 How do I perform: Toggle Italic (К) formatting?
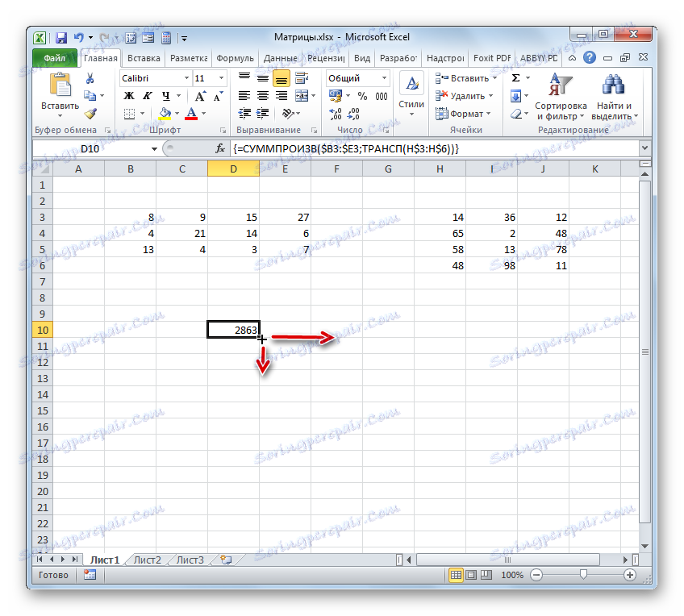point(147,96)
